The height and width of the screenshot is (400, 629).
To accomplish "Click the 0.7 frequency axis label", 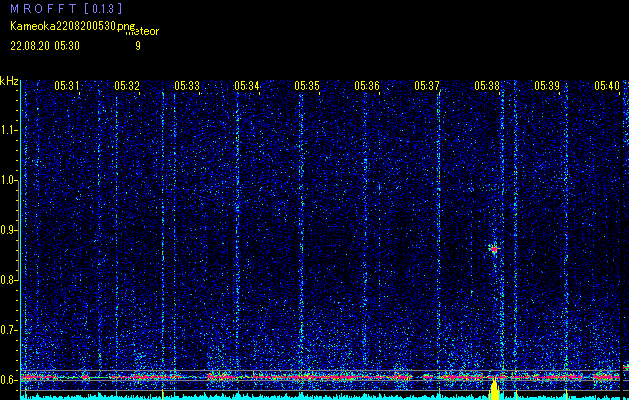I will 8,330.
